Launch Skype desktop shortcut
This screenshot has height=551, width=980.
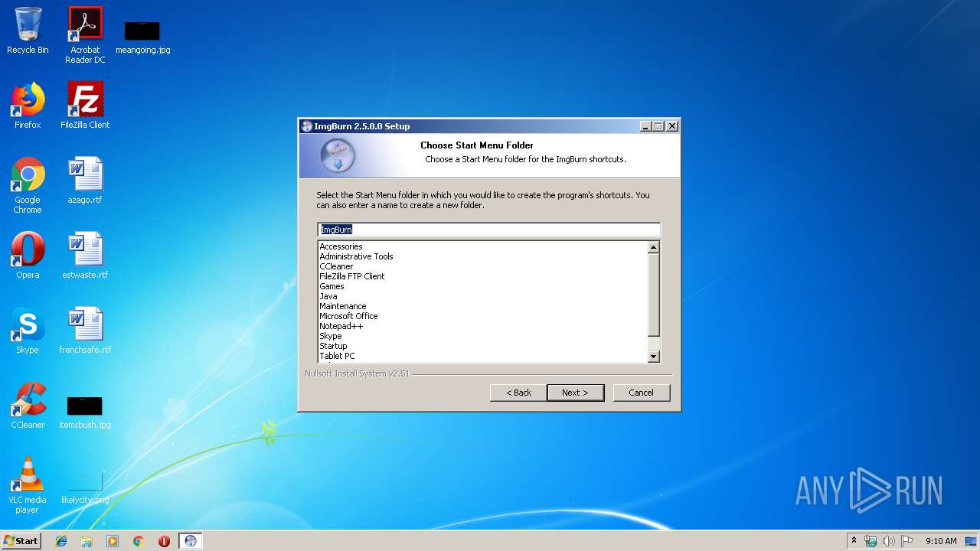point(28,331)
